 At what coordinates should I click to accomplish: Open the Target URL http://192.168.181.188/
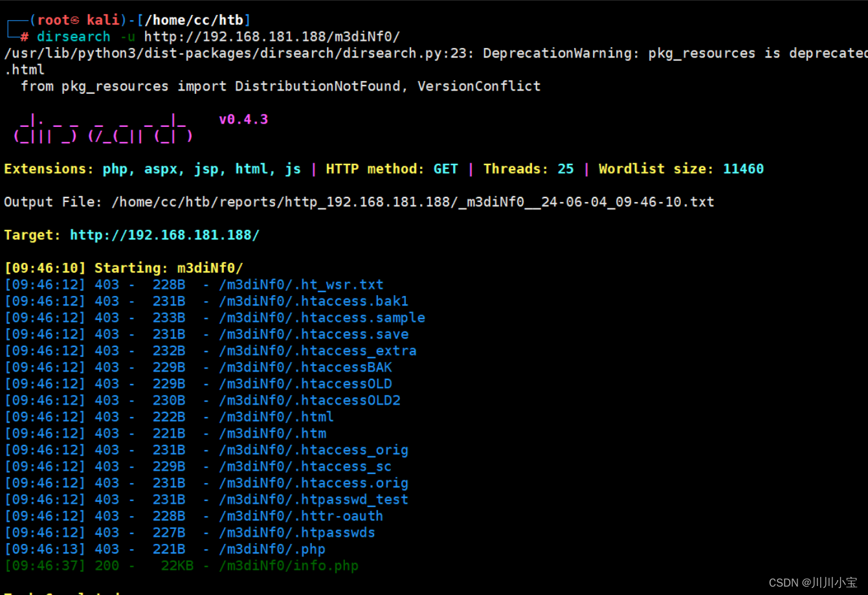164,235
